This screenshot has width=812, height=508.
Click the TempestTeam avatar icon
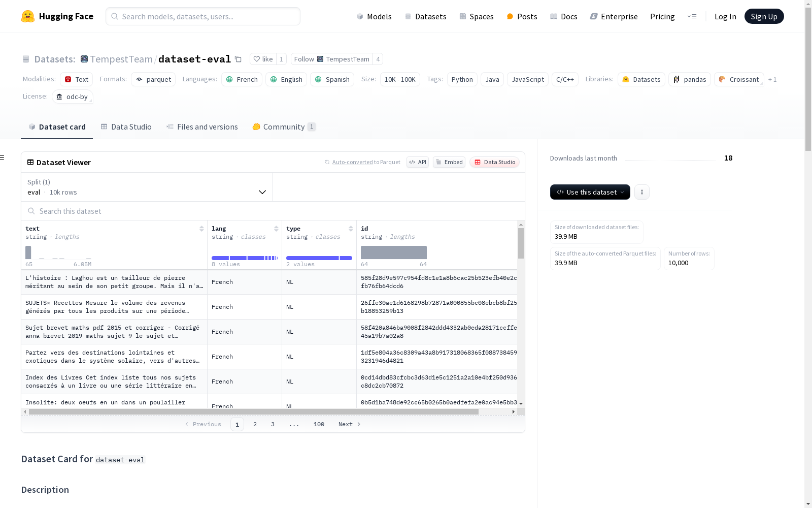pyautogui.click(x=84, y=59)
